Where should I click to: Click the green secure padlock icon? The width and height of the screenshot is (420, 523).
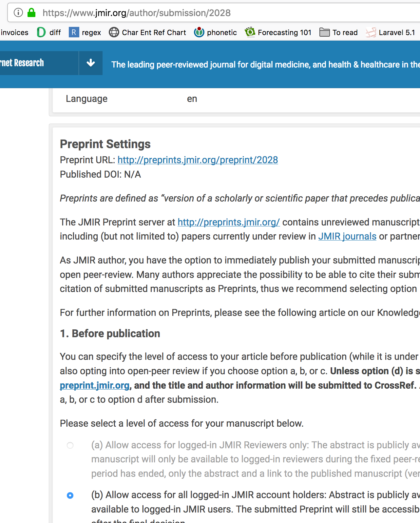[31, 13]
